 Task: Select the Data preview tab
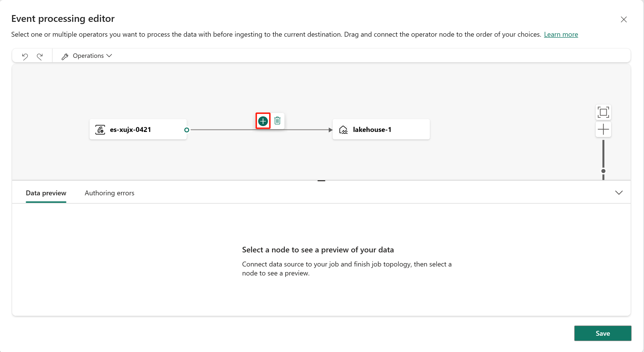point(46,193)
